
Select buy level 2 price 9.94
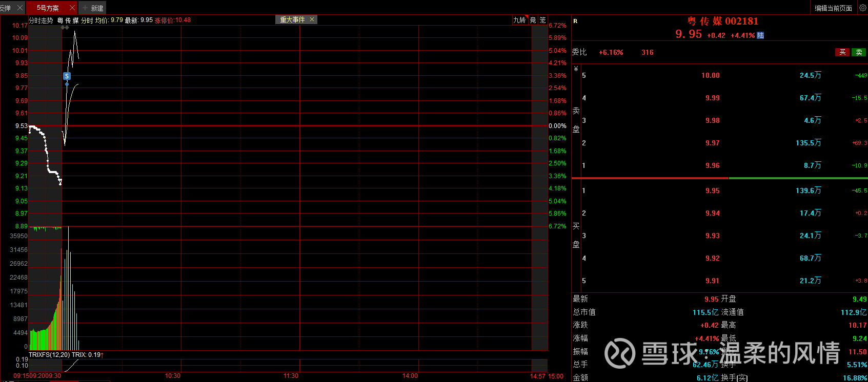[713, 213]
